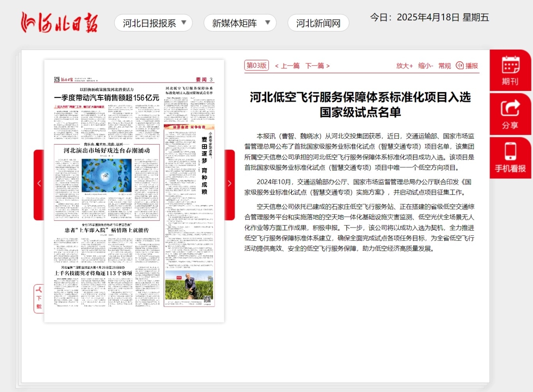
Task: Reset font size with 常规
Action: 444,66
